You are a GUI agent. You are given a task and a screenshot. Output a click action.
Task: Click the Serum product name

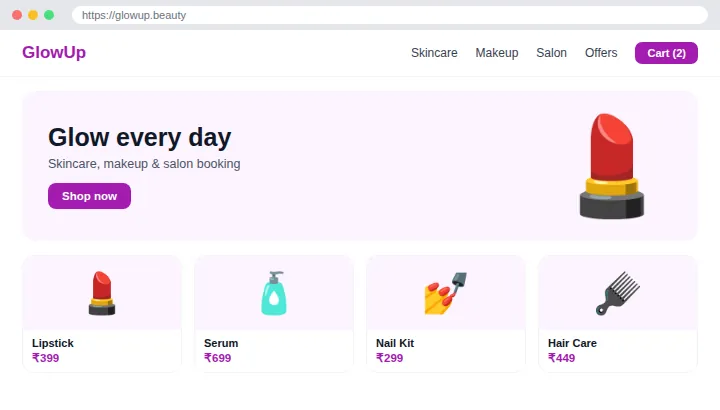(221, 343)
